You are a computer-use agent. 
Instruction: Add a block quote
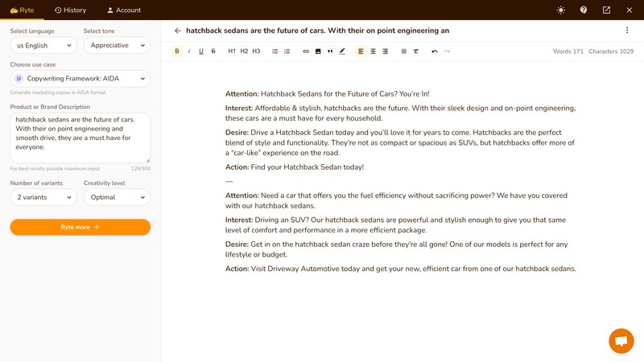pos(330,51)
